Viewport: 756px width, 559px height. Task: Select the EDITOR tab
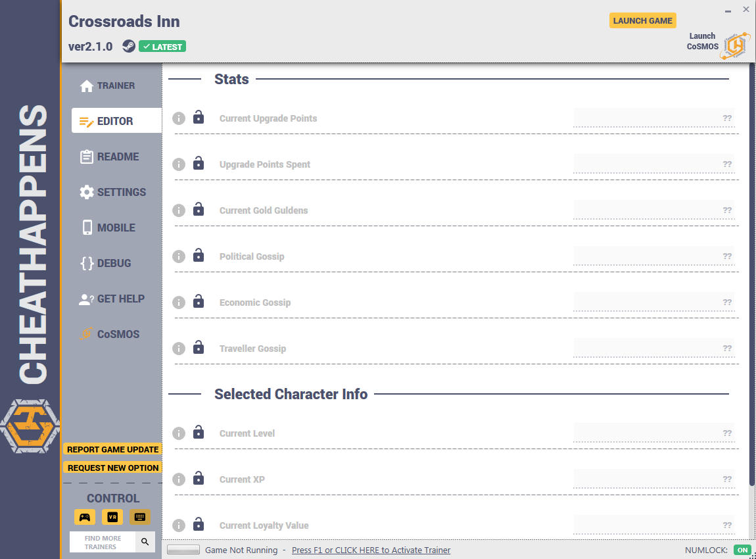point(116,120)
